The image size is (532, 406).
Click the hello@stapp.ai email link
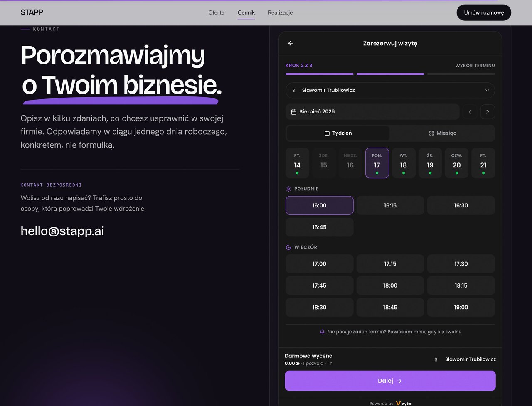click(62, 231)
